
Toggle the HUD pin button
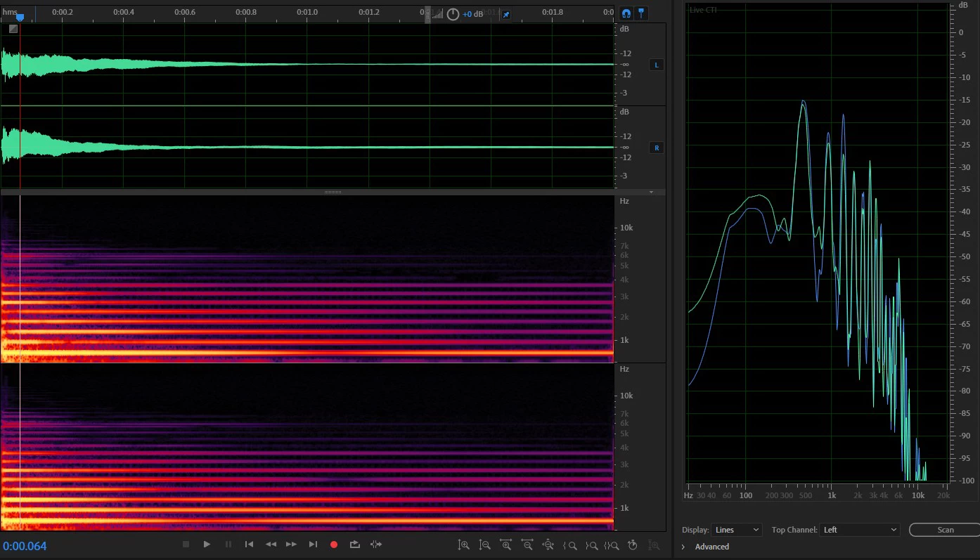click(x=506, y=14)
